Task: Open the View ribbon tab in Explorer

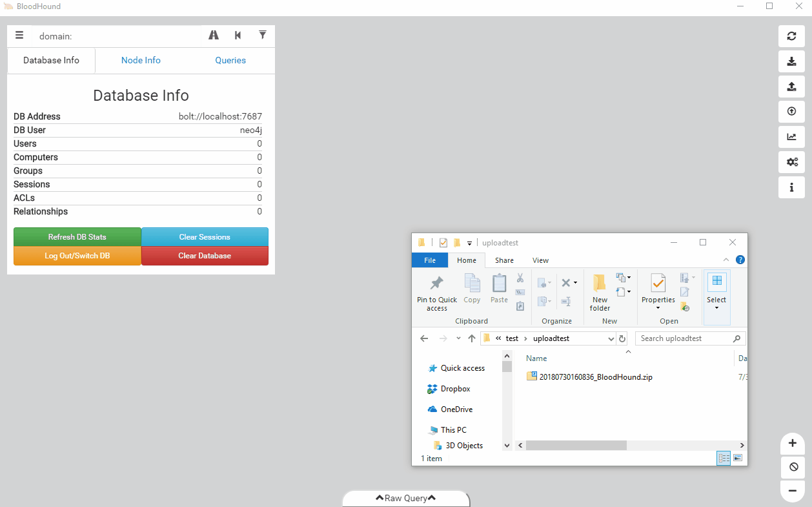Action: tap(540, 260)
